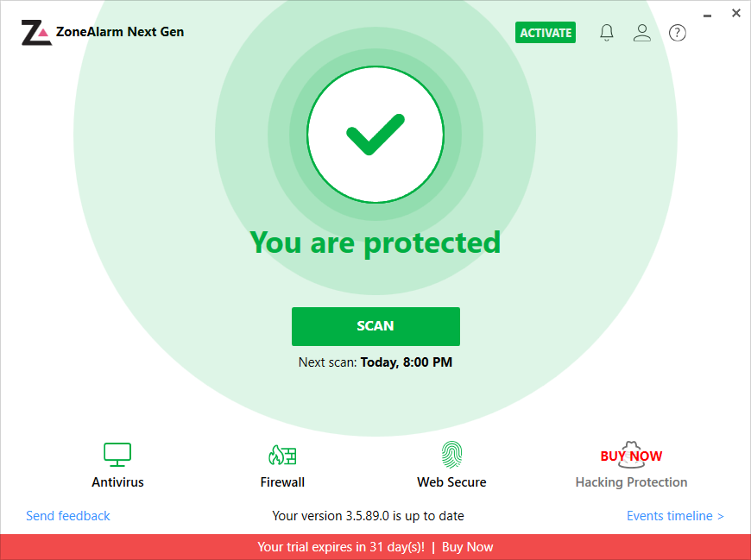The width and height of the screenshot is (751, 560).
Task: Select the Hacking Protection label
Action: pyautogui.click(x=631, y=482)
